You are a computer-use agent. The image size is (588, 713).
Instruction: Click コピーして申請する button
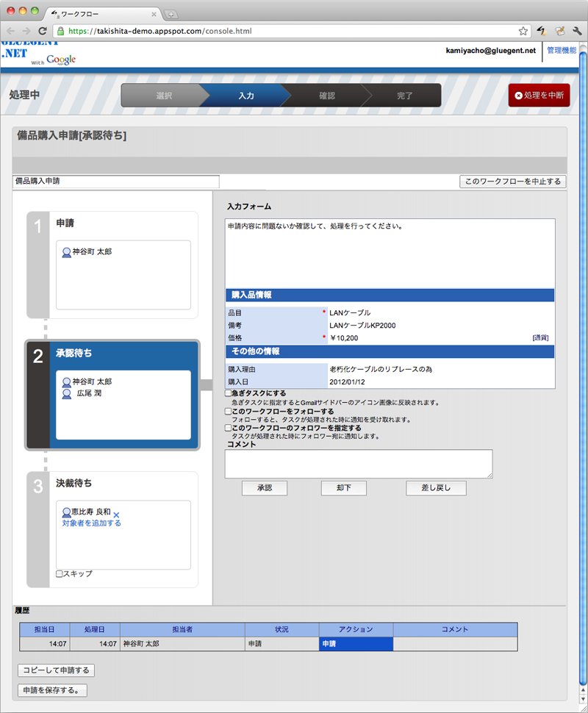pyautogui.click(x=57, y=670)
